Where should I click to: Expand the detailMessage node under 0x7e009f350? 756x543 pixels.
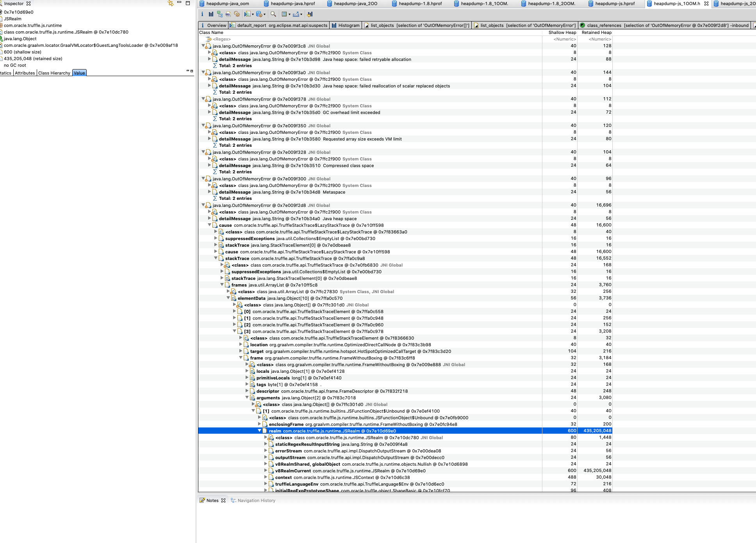(x=210, y=139)
